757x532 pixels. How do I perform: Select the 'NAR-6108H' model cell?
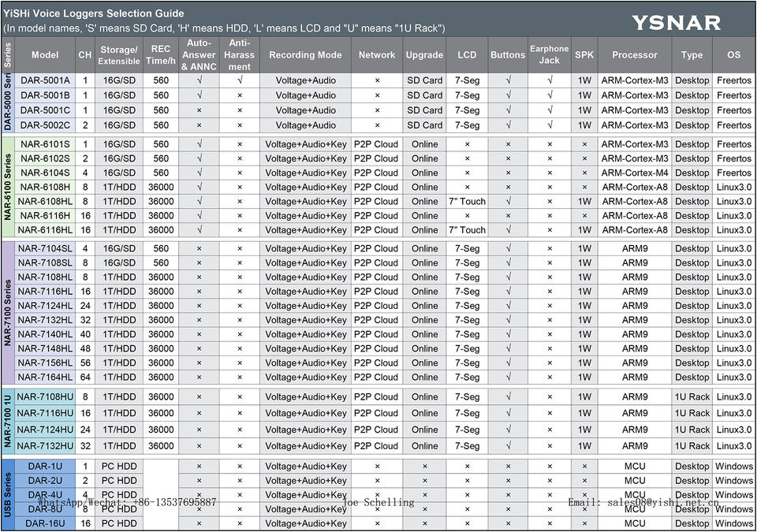pyautogui.click(x=45, y=188)
